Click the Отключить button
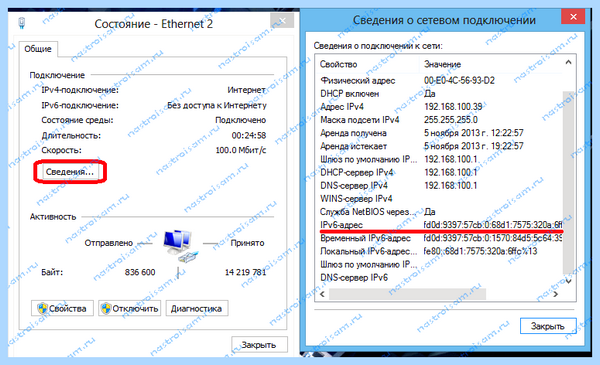This screenshot has width=600, height=365. pyautogui.click(x=129, y=308)
